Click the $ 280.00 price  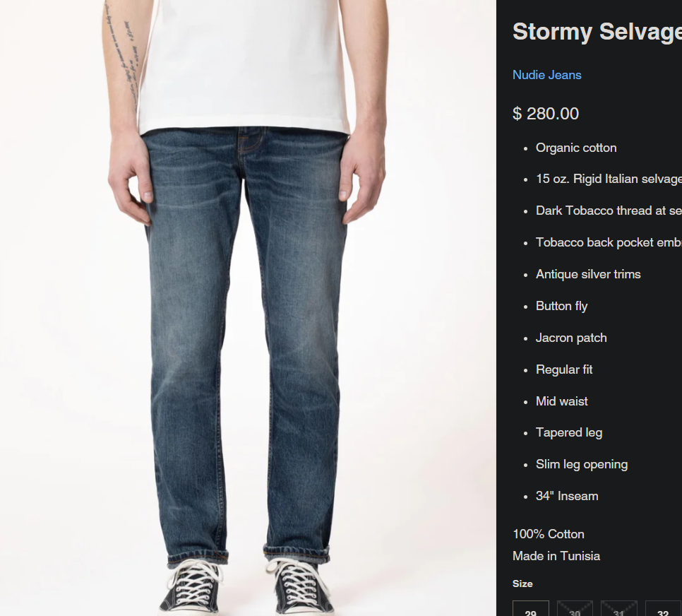(x=546, y=114)
